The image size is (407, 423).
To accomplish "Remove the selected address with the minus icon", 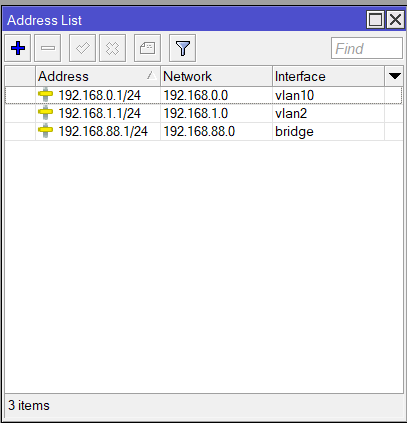I will pyautogui.click(x=48, y=48).
